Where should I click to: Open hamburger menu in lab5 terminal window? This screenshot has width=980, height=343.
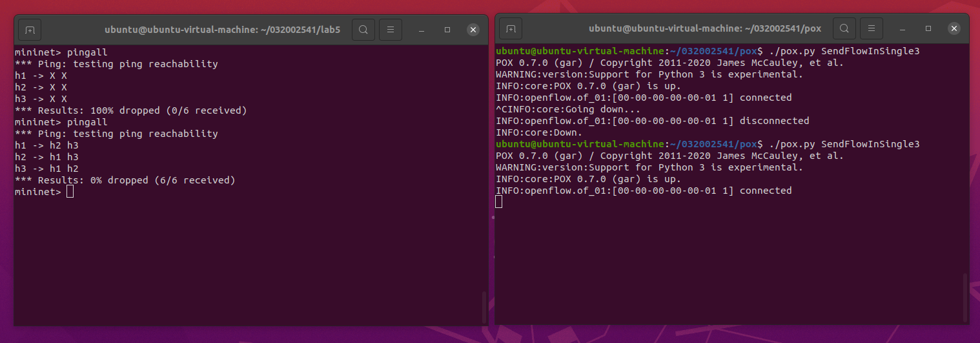click(391, 29)
